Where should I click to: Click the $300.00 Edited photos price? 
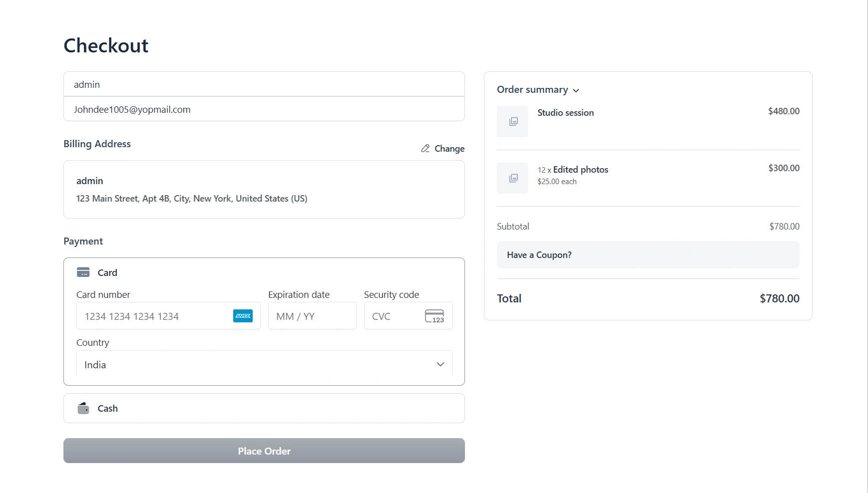tap(784, 168)
